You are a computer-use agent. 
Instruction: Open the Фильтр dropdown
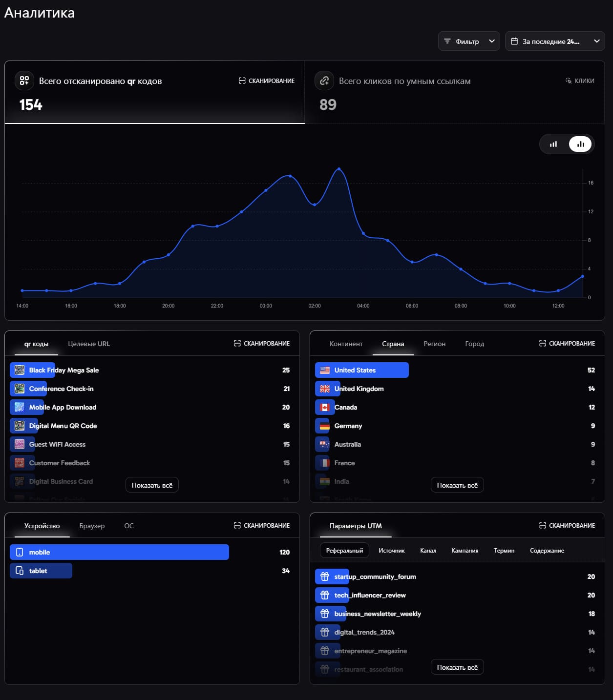(468, 41)
